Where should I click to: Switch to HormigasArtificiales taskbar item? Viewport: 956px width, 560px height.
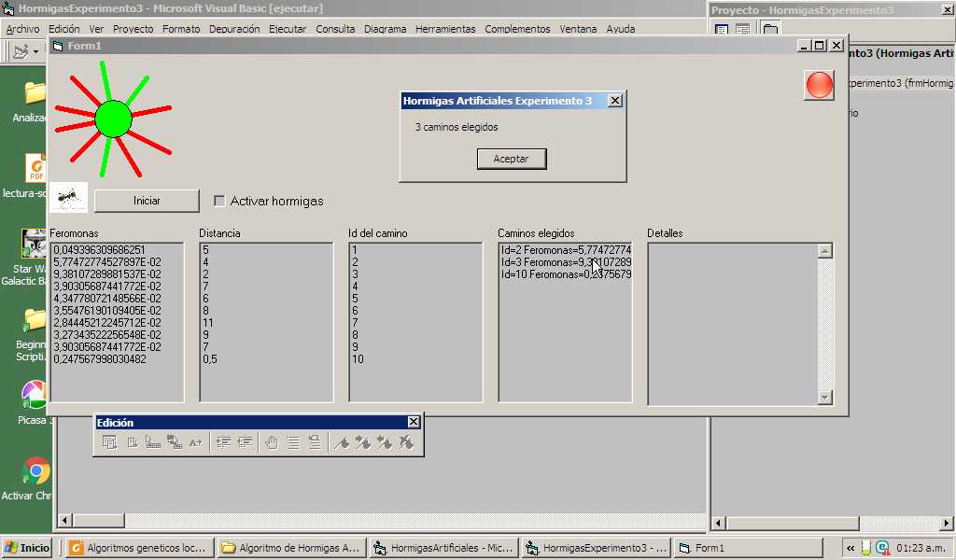[x=444, y=547]
